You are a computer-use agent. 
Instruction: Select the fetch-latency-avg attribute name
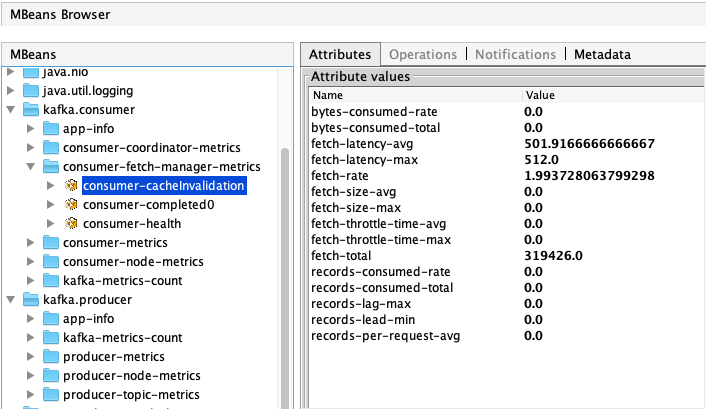[x=362, y=144]
